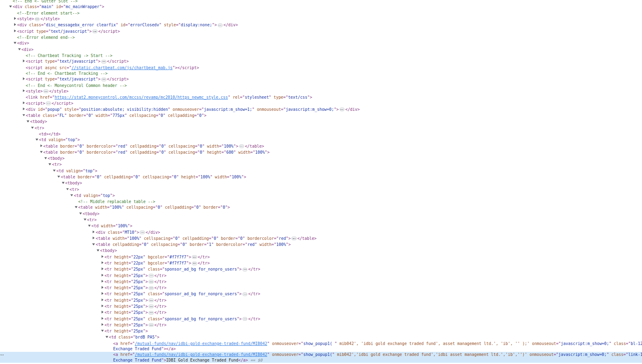Viewport: 642px width, 364px height.
Task: Open chartbeat_mab.js script source link
Action: [x=122, y=68]
